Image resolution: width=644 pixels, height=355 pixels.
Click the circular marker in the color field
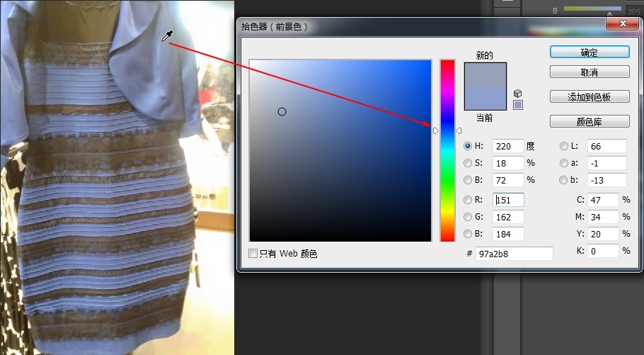click(282, 111)
